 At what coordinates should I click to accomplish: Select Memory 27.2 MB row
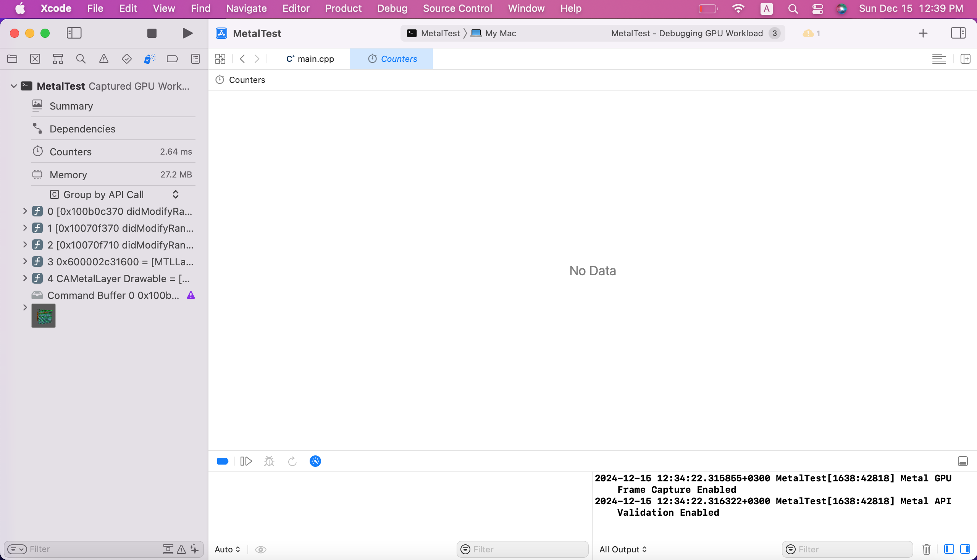(113, 174)
